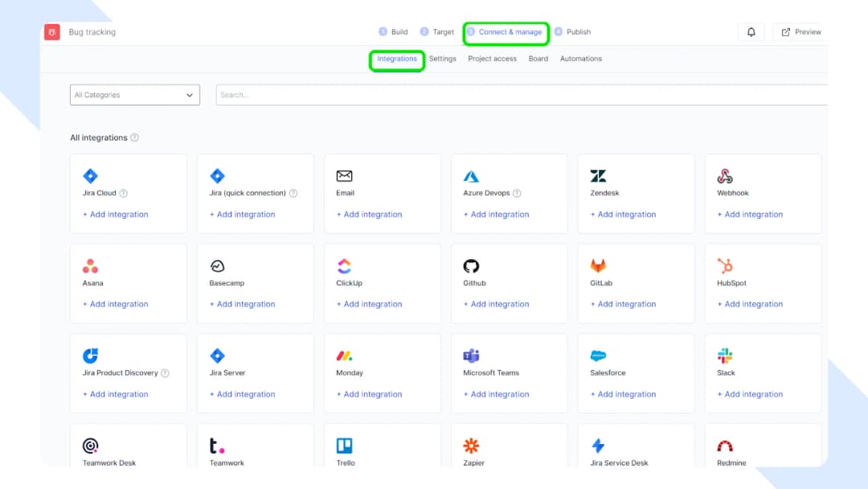Click the Publish step
Viewport: 868px width, 489px height.
coord(572,31)
